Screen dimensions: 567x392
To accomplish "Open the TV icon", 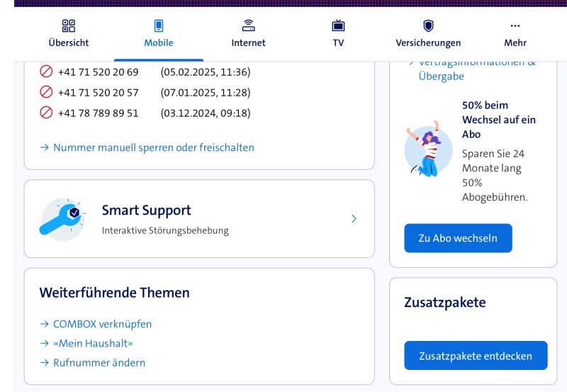I will coord(338,26).
